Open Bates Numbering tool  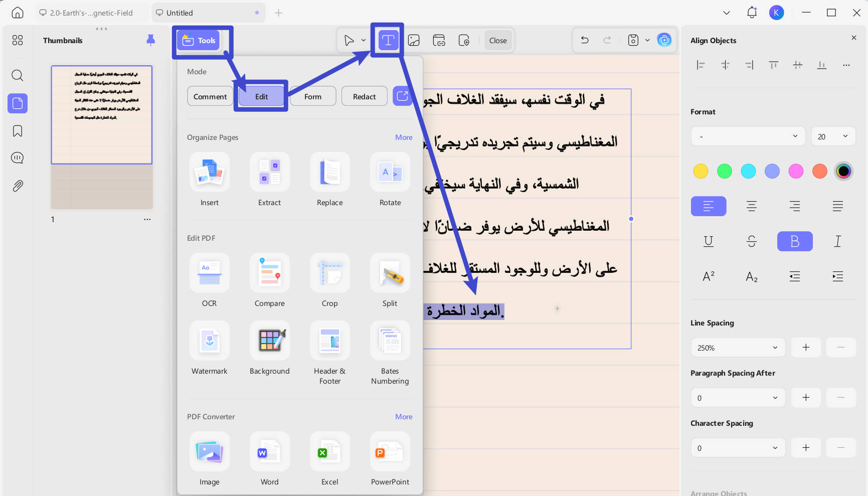click(x=390, y=354)
